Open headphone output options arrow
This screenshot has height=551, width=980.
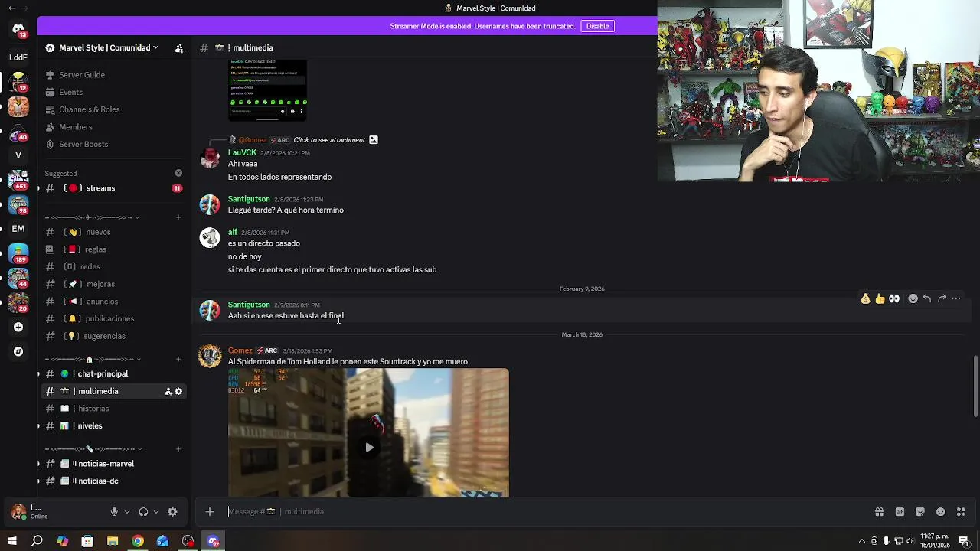[156, 512]
